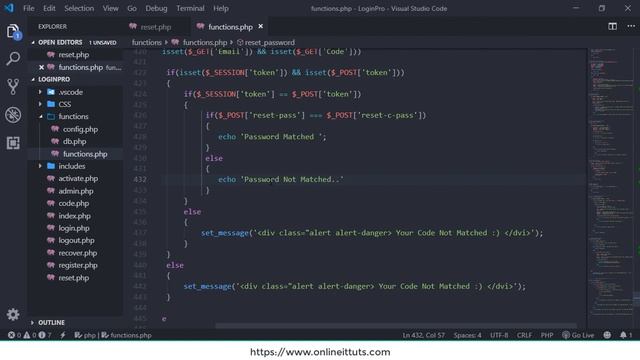
Task: Open the View menu
Action: [x=110, y=9]
